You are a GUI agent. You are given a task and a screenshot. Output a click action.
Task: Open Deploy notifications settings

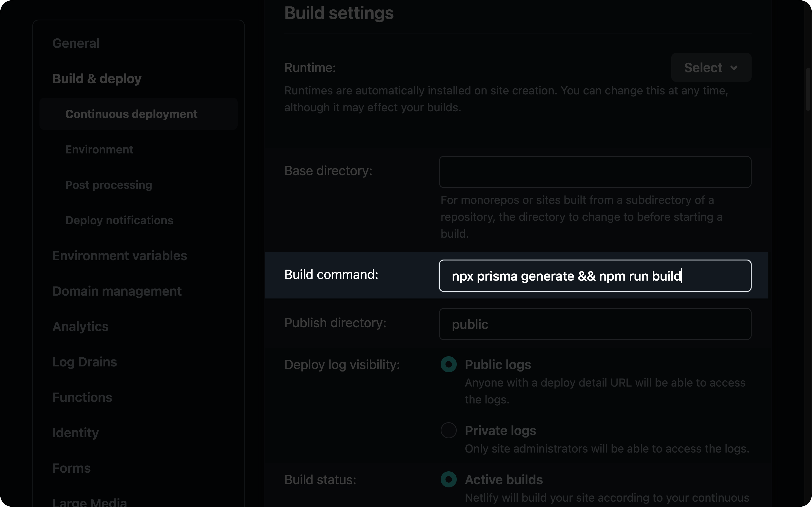pos(119,220)
